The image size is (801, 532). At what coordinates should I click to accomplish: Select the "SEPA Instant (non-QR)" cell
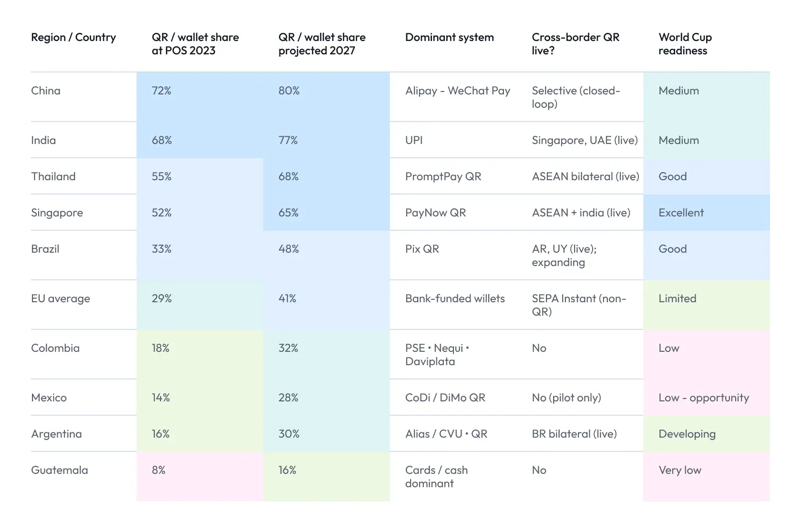click(x=579, y=305)
